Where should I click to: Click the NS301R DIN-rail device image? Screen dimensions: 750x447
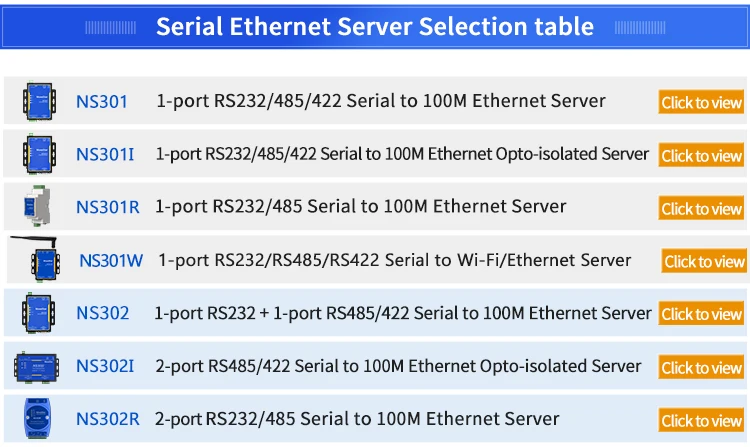click(37, 207)
